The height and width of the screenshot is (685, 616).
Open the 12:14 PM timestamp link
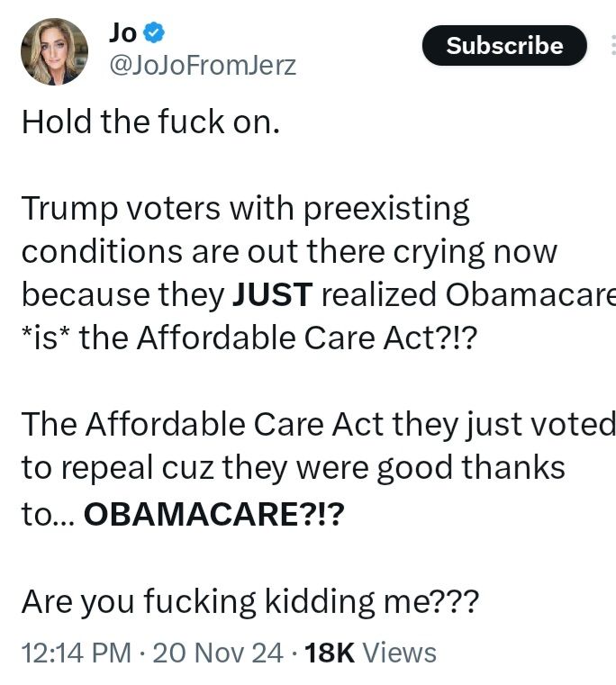coord(77,653)
